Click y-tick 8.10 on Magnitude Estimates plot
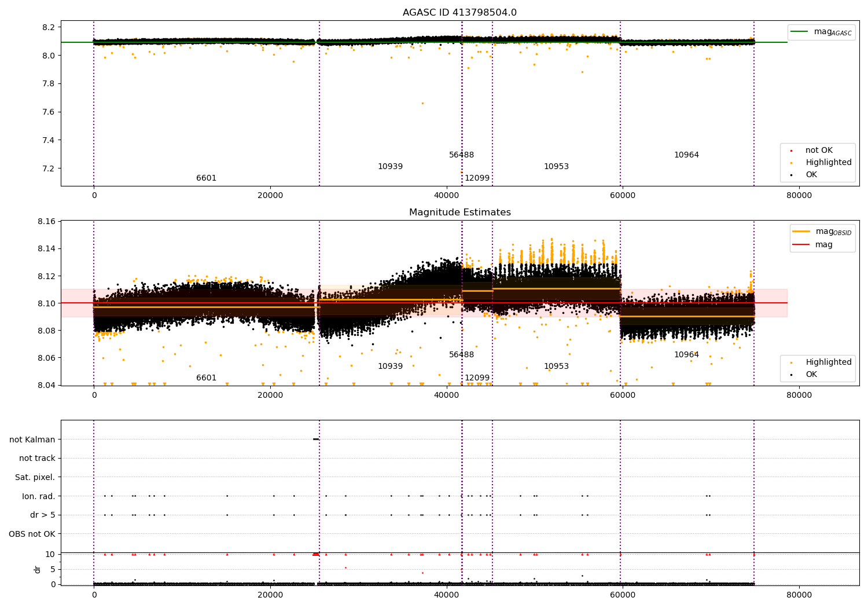 [x=45, y=303]
